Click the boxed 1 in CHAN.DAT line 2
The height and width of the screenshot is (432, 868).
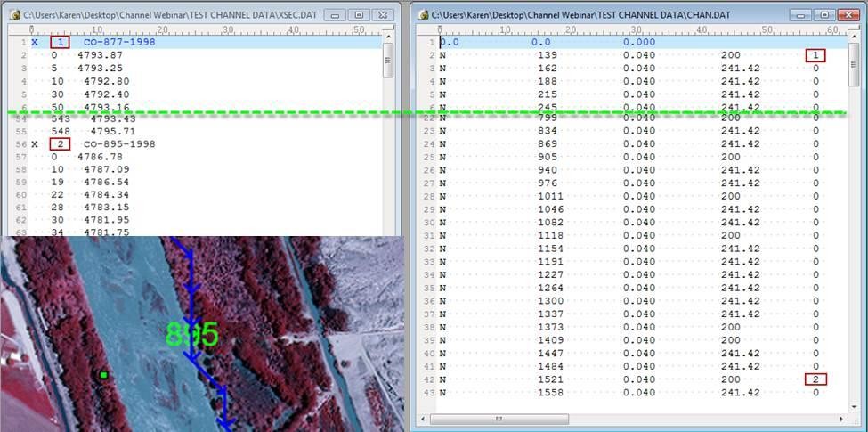(x=815, y=55)
